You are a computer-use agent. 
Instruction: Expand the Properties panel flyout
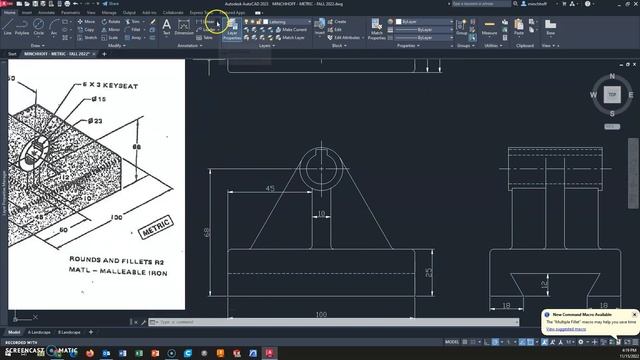coord(408,46)
